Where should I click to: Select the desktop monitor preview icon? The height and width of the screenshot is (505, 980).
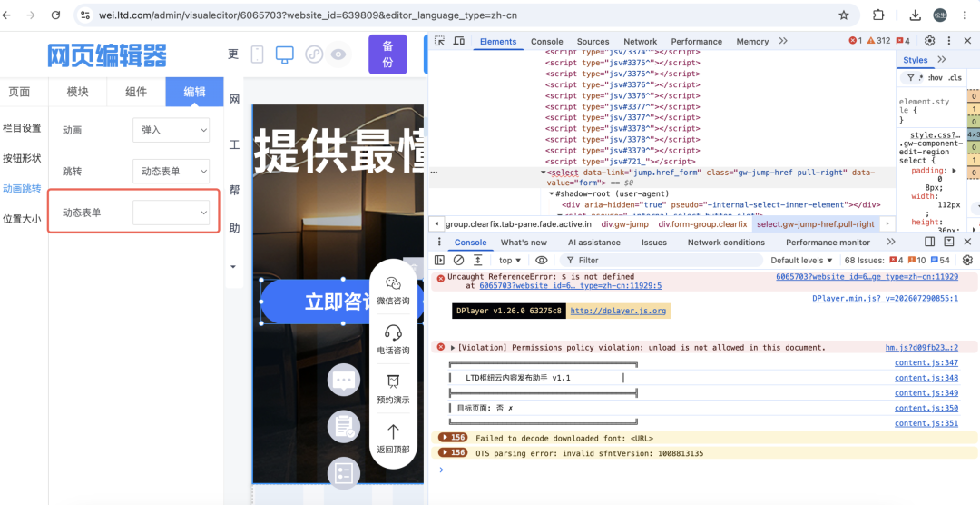tap(284, 54)
